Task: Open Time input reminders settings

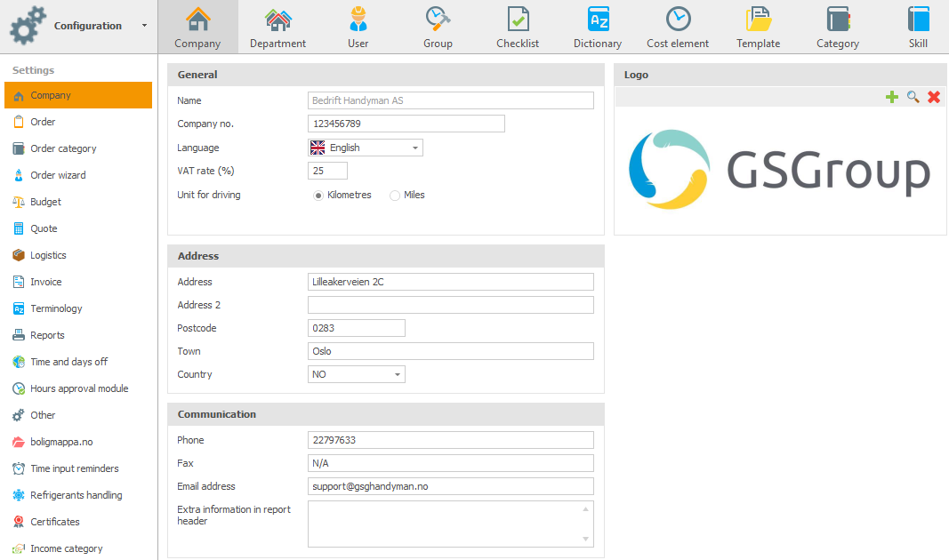Action: [x=78, y=468]
